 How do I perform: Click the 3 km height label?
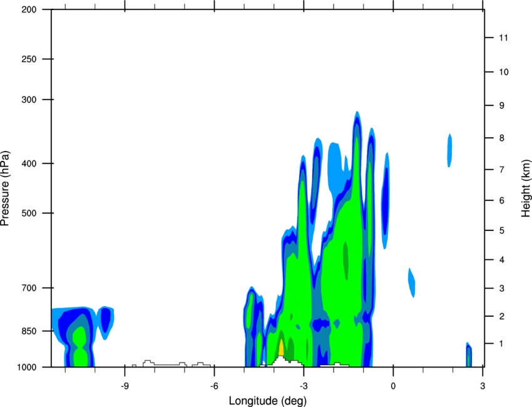click(x=501, y=288)
